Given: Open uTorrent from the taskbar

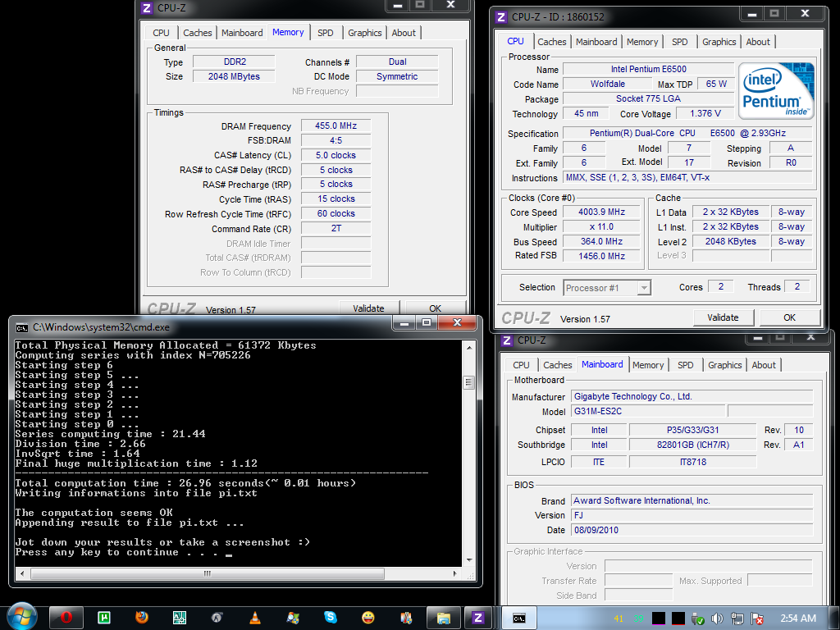Looking at the screenshot, I should pos(104,618).
